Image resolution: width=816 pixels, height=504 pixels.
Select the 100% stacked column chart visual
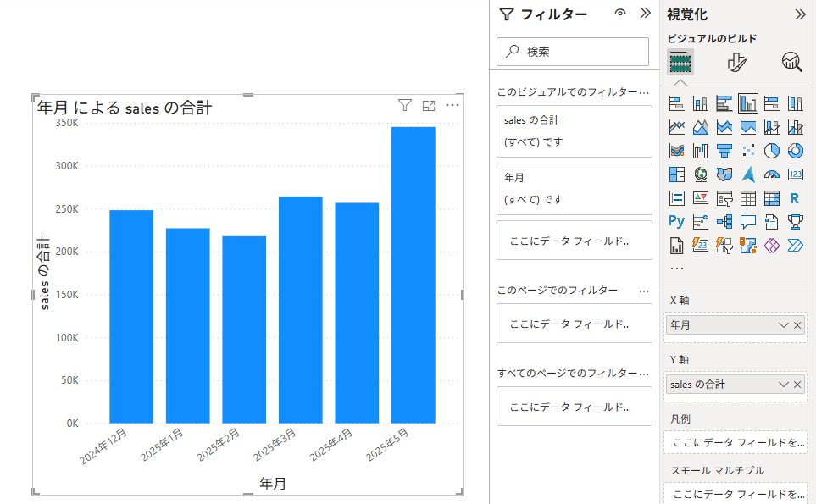point(795,103)
